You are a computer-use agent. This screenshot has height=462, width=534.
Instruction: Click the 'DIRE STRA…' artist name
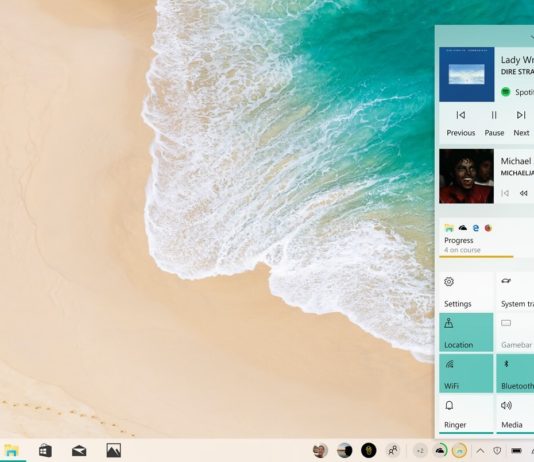pyautogui.click(x=517, y=72)
